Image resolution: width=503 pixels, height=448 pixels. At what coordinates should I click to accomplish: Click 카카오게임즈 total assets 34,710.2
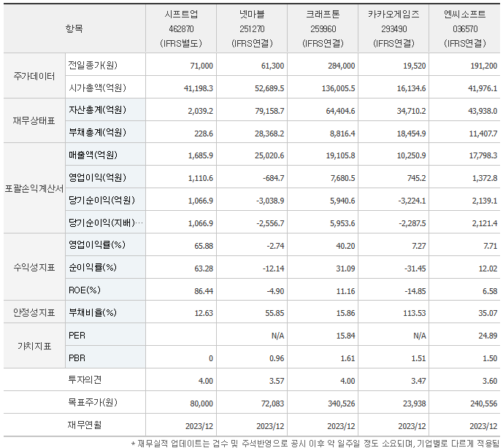[411, 111]
